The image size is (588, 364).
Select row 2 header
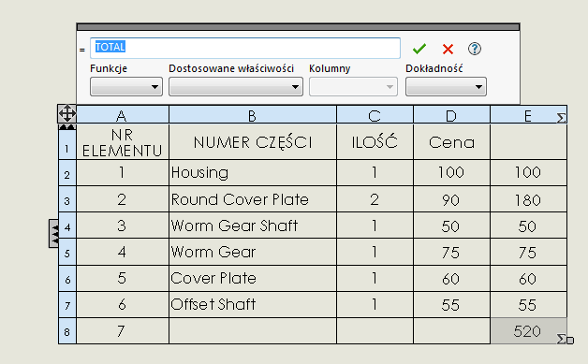67,173
